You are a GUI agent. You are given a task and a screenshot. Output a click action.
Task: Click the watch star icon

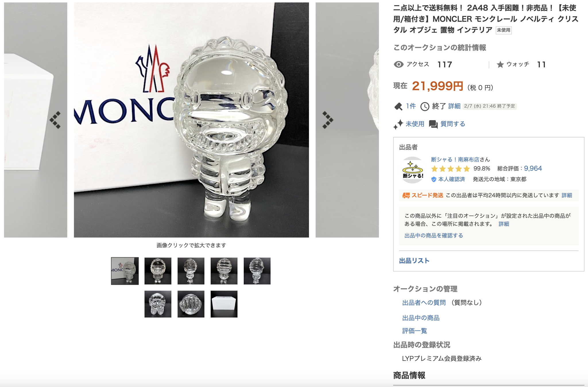click(500, 65)
